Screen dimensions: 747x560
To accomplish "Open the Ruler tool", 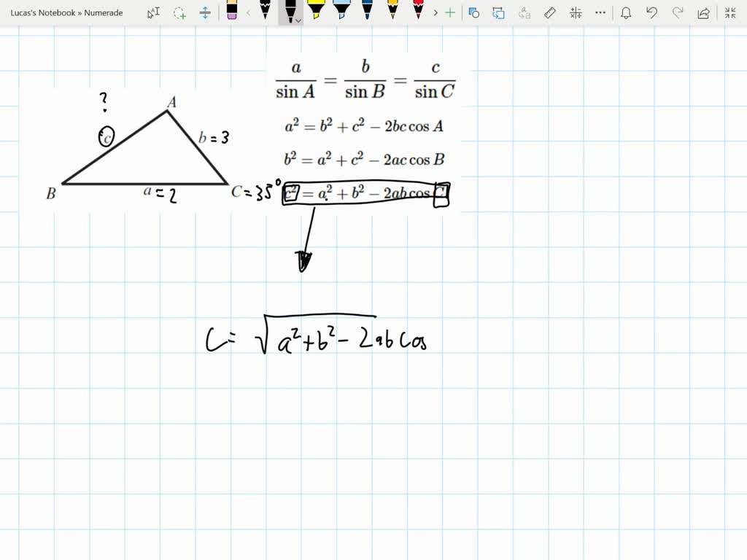I will (549, 12).
